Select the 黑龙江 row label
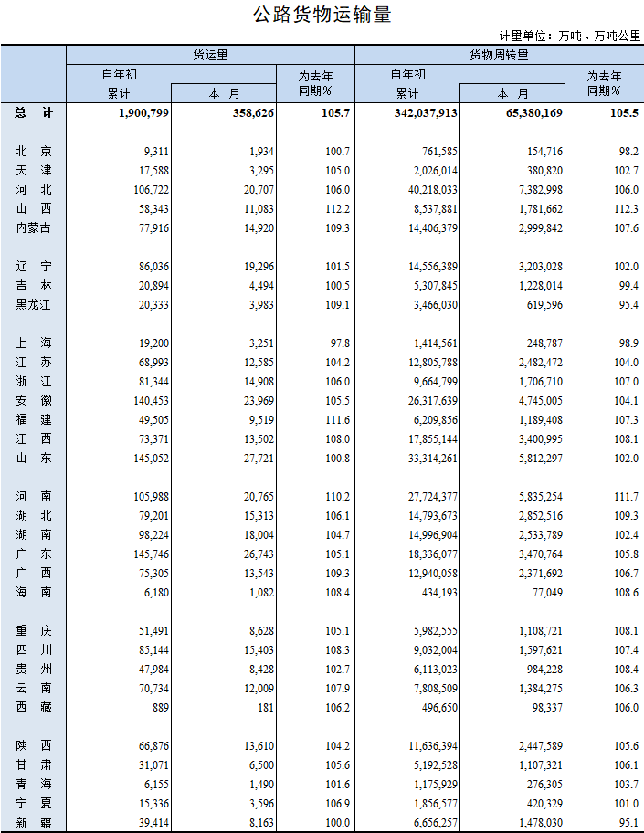The image size is (644, 833). pos(34,304)
